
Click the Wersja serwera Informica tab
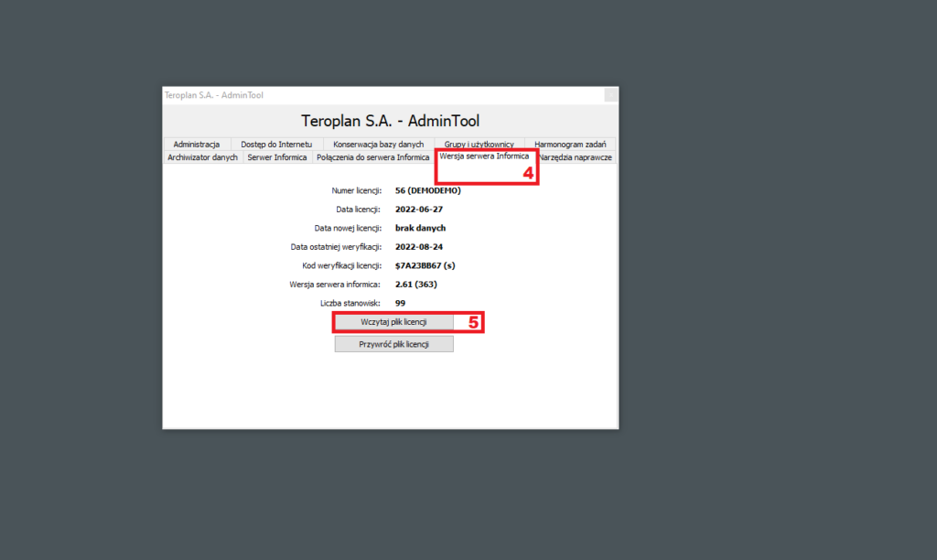click(x=484, y=156)
